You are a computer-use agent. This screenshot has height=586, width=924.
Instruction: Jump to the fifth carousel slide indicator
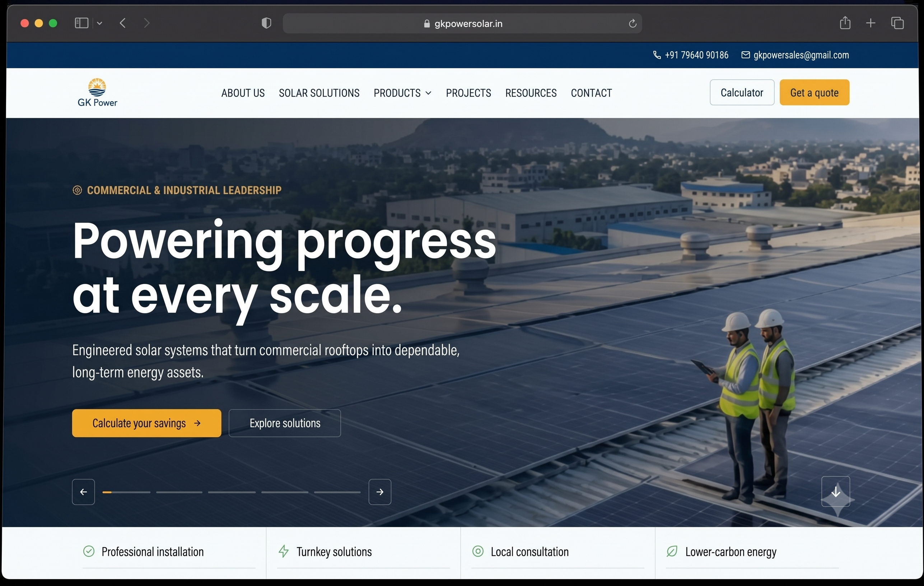click(x=337, y=492)
